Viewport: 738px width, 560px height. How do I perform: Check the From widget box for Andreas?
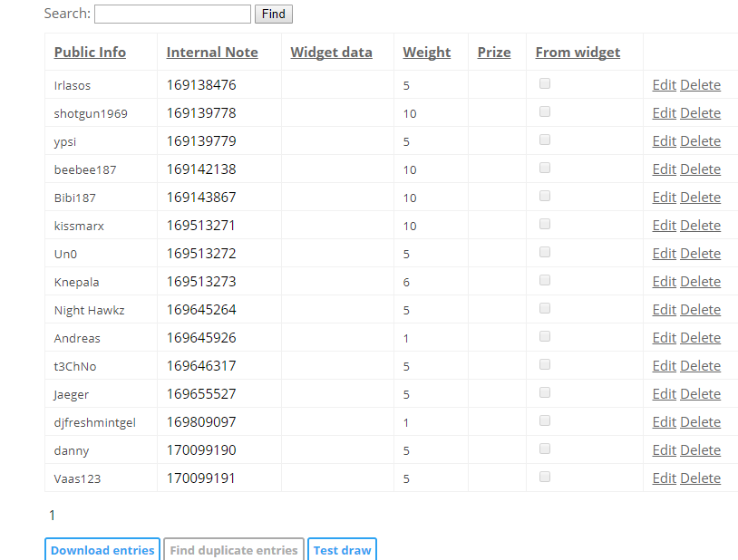tap(545, 336)
